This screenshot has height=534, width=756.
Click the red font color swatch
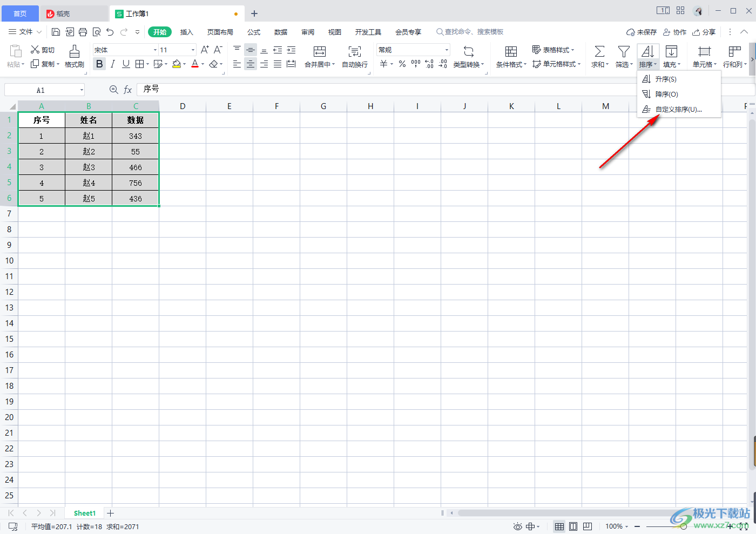pyautogui.click(x=195, y=64)
